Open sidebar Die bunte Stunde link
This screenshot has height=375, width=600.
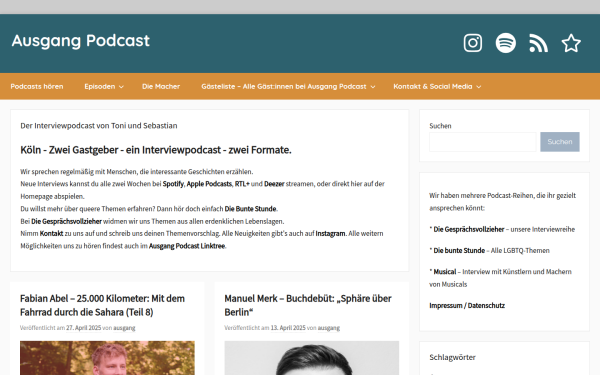pos(459,251)
